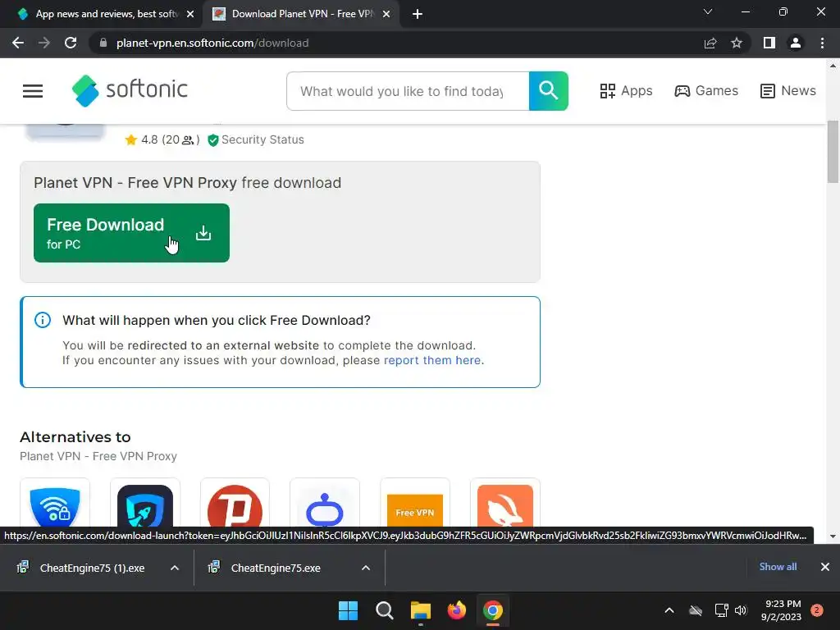Screen dimensions: 840x630
Task: Click the Chrome taskbar icon
Action: point(493,610)
